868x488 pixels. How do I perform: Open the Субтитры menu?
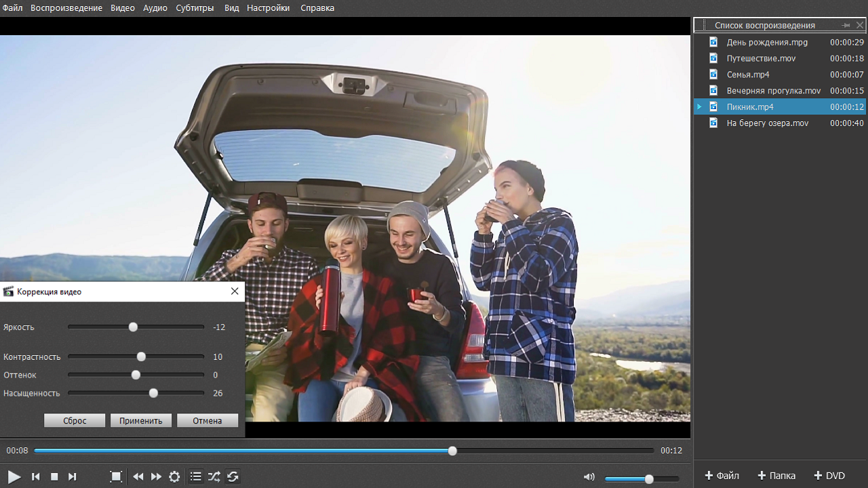coord(195,8)
